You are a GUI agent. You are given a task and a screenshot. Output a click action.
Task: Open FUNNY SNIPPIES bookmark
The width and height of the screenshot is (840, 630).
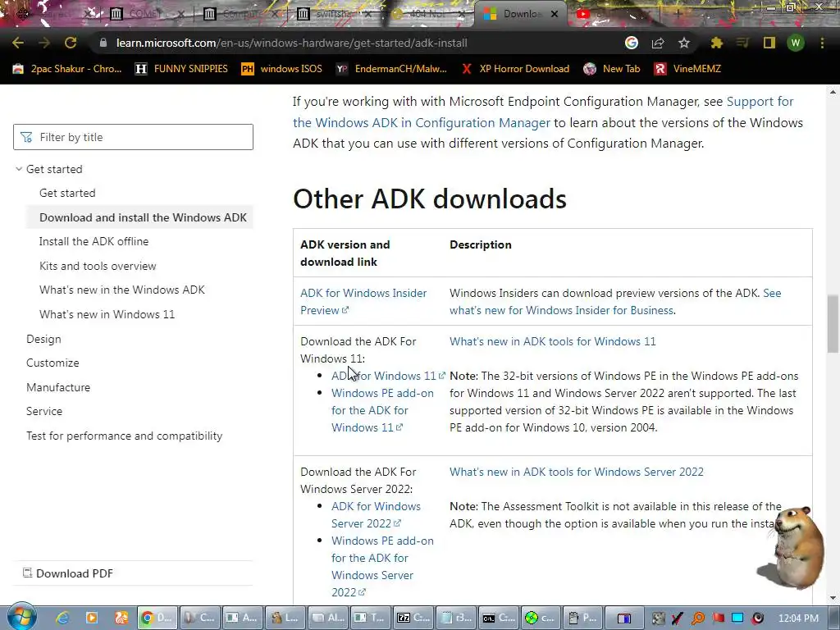(x=181, y=69)
